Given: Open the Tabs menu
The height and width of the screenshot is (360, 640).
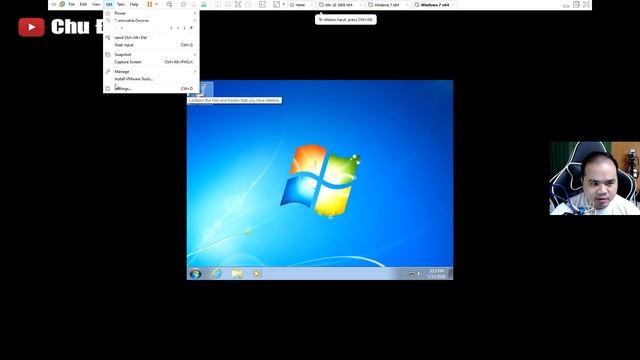Looking at the screenshot, I should pos(121,4).
